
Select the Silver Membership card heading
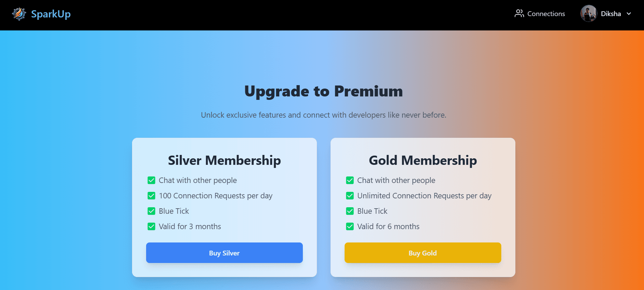coord(224,160)
